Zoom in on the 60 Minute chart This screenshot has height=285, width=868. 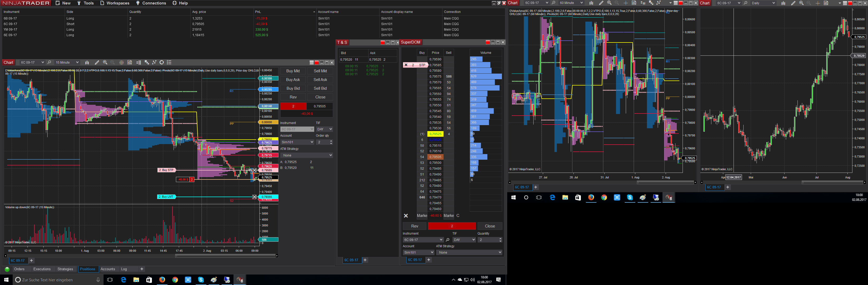pyautogui.click(x=609, y=3)
